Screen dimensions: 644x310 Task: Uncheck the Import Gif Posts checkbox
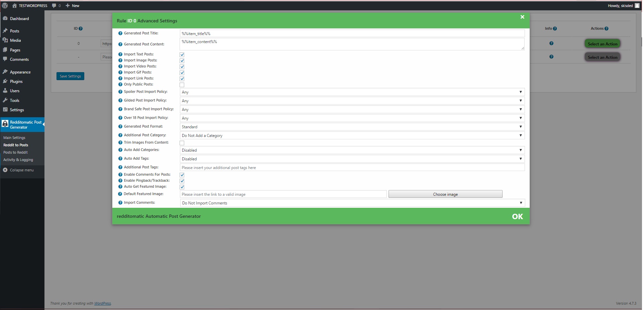click(182, 73)
